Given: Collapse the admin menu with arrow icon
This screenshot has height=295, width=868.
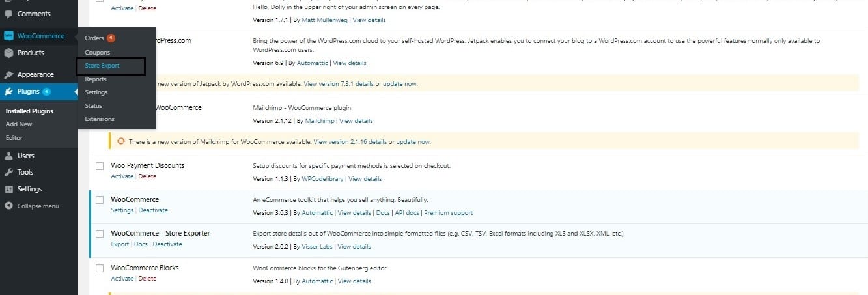Looking at the screenshot, I should coord(8,206).
